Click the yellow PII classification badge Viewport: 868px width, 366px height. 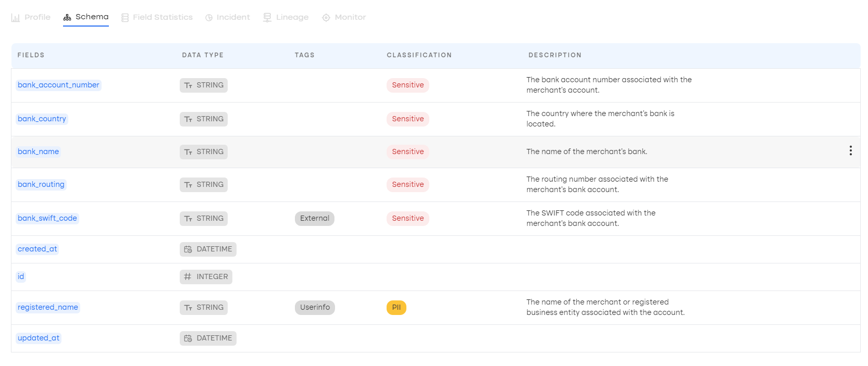pyautogui.click(x=396, y=307)
